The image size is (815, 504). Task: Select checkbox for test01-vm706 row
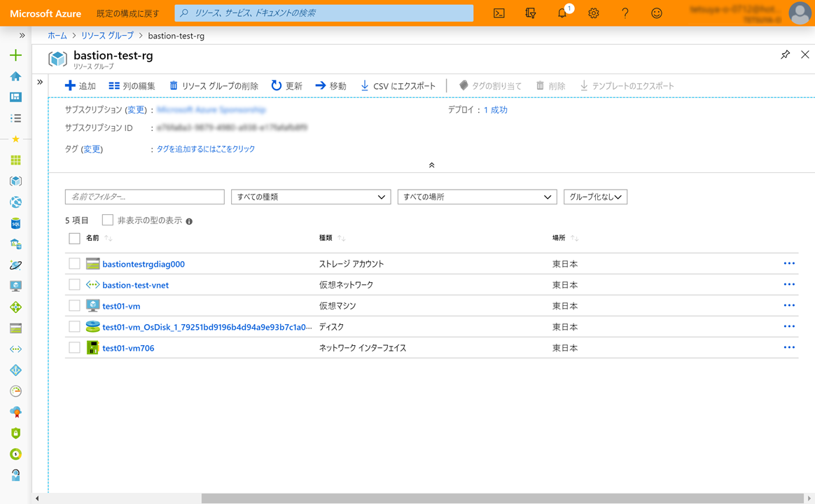point(74,347)
